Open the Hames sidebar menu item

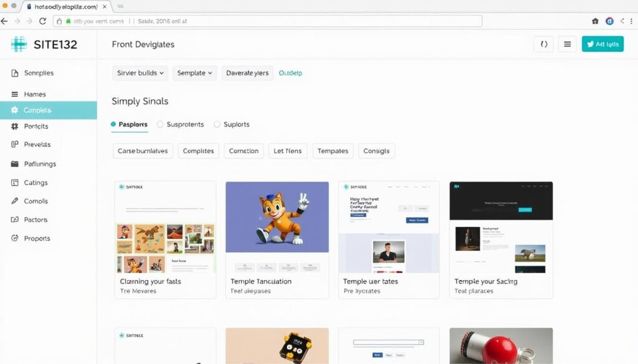point(49,94)
